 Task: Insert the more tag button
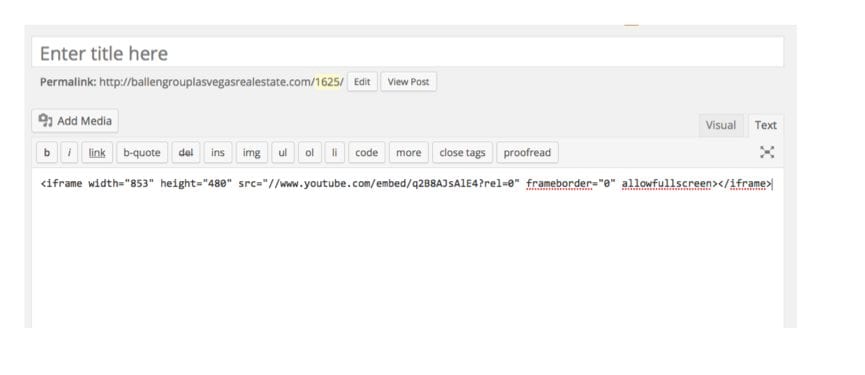[408, 153]
